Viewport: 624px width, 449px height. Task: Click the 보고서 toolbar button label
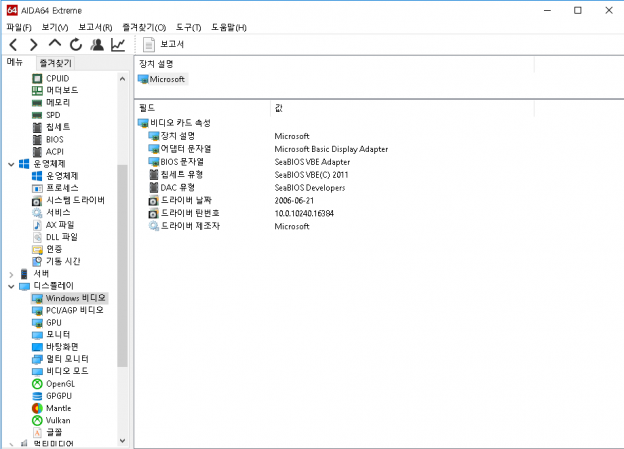click(172, 44)
